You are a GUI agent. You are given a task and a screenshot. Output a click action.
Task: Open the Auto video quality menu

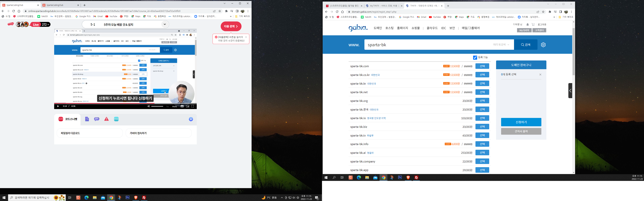point(174,107)
